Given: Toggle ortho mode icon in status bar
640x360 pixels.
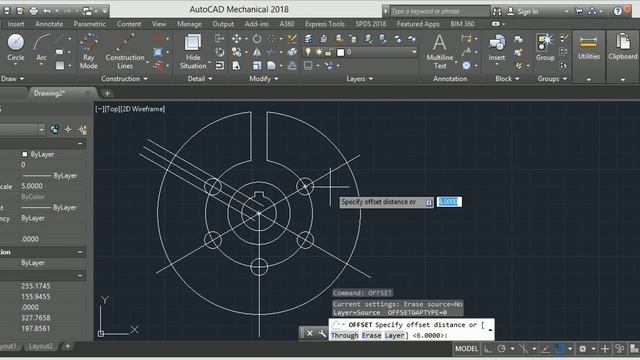Looking at the screenshot, I should pyautogui.click(x=488, y=349).
